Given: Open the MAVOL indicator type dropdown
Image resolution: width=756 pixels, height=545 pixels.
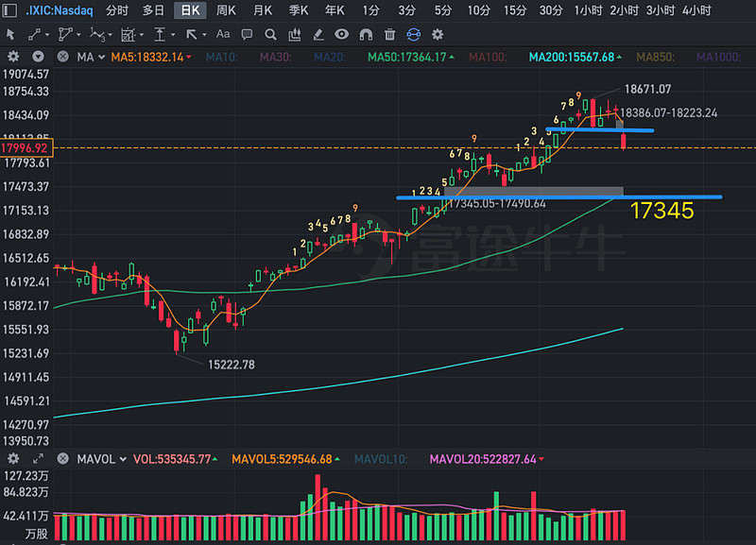Looking at the screenshot, I should [x=123, y=459].
